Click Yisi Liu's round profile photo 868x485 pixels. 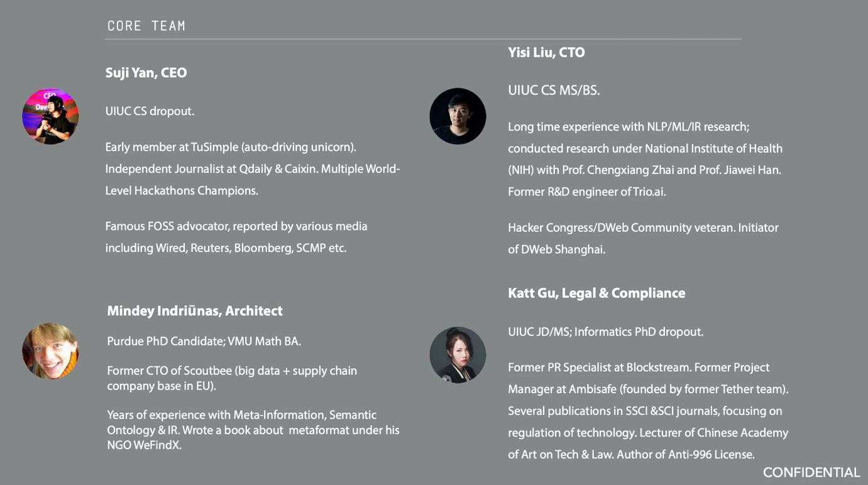(458, 116)
